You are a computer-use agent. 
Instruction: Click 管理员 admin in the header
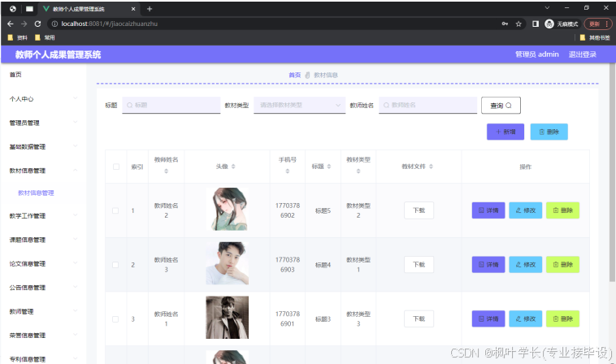(x=536, y=54)
